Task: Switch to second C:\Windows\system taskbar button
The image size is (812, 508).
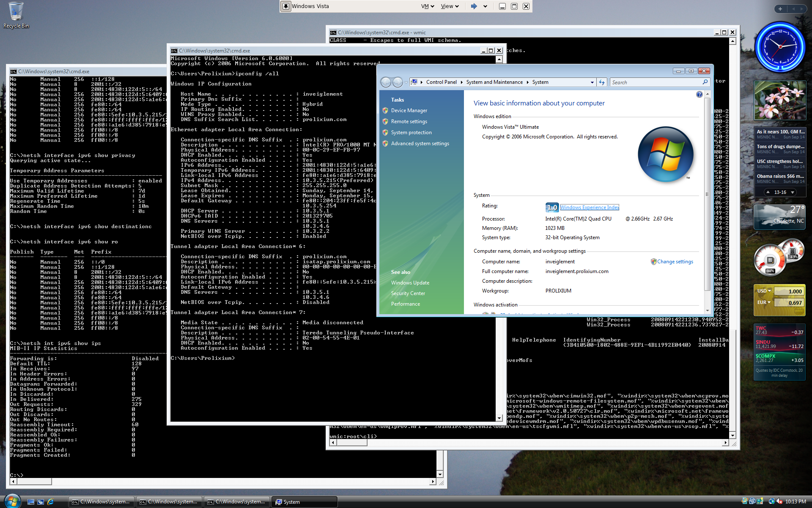Action: [x=169, y=502]
